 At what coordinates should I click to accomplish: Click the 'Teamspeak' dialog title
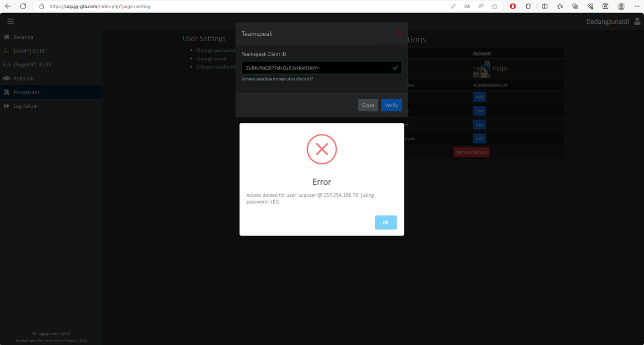point(257,34)
